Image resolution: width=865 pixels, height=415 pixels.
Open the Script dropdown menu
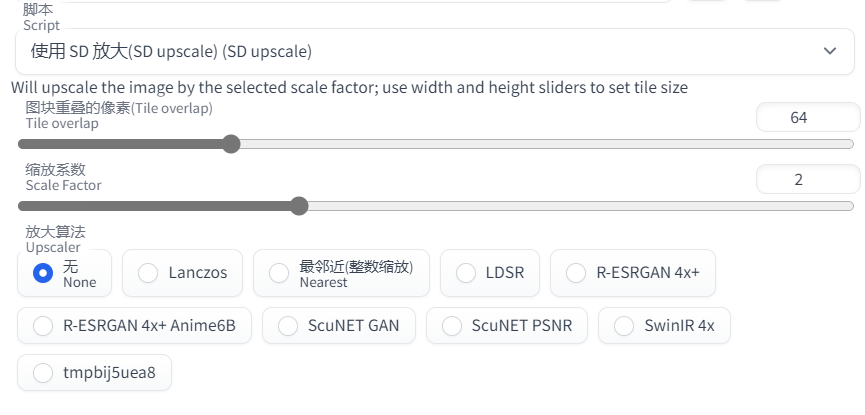430,51
